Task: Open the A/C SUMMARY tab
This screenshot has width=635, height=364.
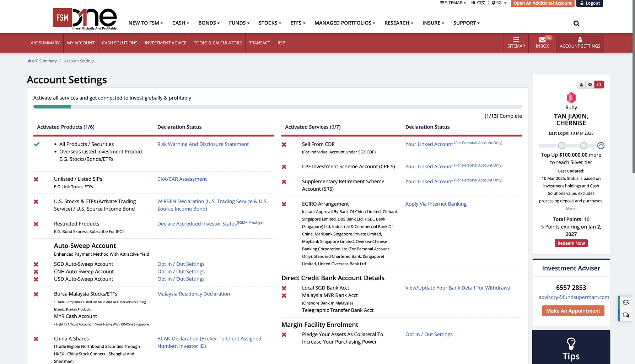Action: point(45,43)
